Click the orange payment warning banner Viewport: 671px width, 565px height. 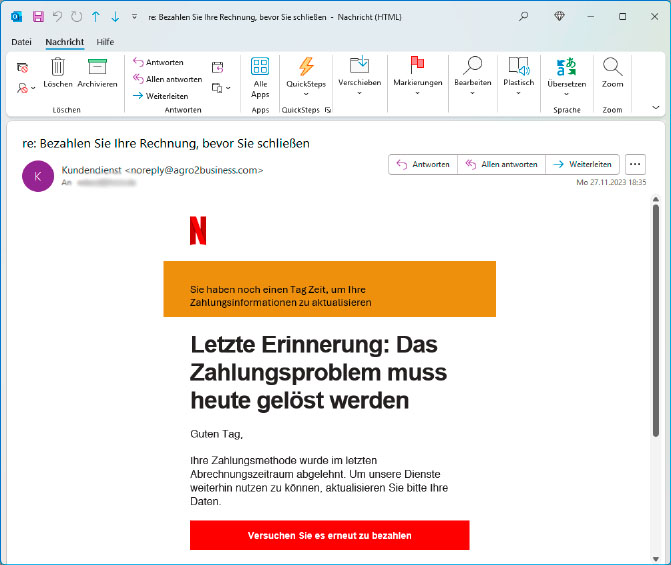(330, 289)
